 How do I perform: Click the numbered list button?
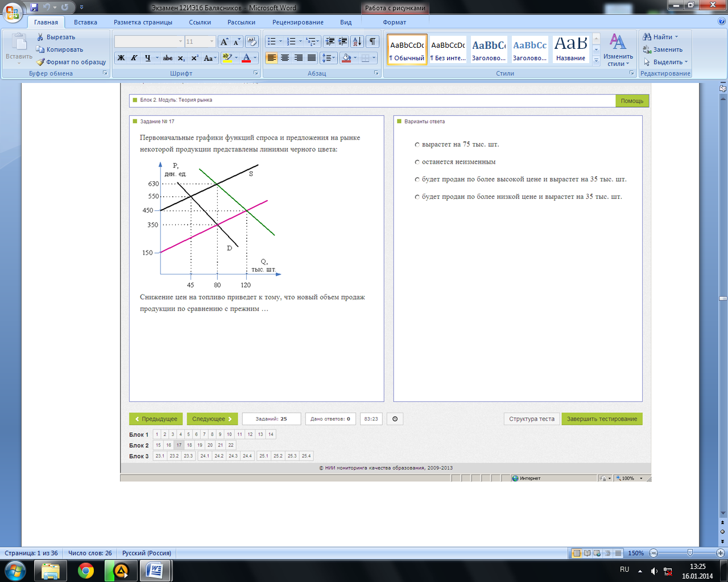(x=291, y=41)
